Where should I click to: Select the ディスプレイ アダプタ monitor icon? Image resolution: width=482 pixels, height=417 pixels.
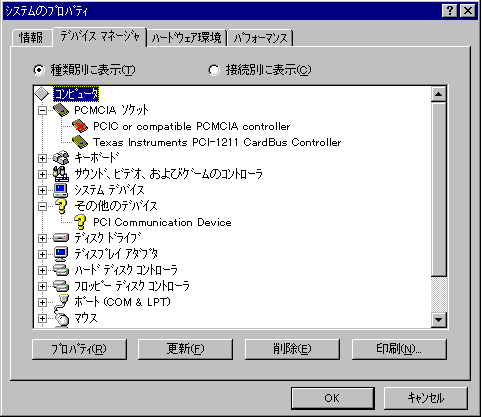(61, 254)
